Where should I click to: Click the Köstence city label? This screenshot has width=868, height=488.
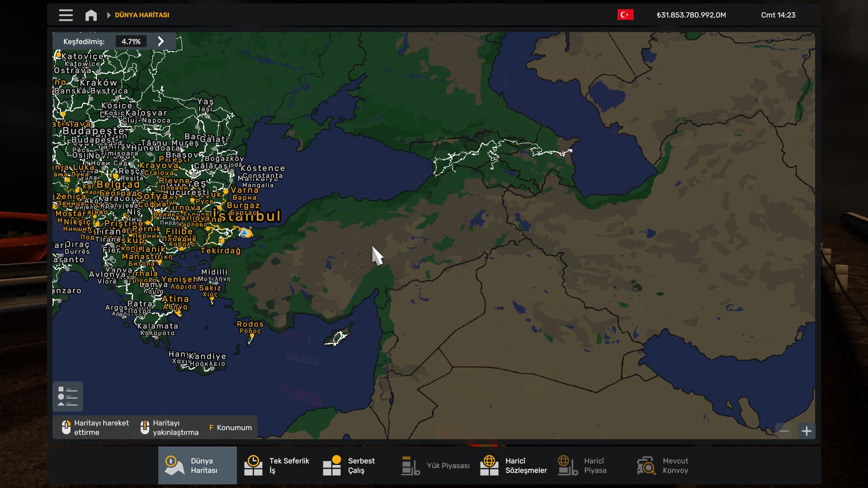coord(263,168)
